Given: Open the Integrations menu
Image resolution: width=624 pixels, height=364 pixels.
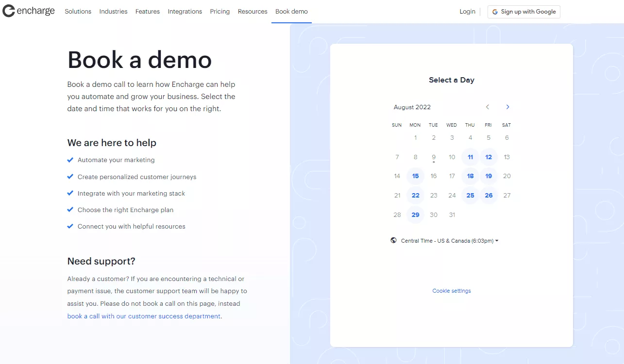Looking at the screenshot, I should [185, 12].
